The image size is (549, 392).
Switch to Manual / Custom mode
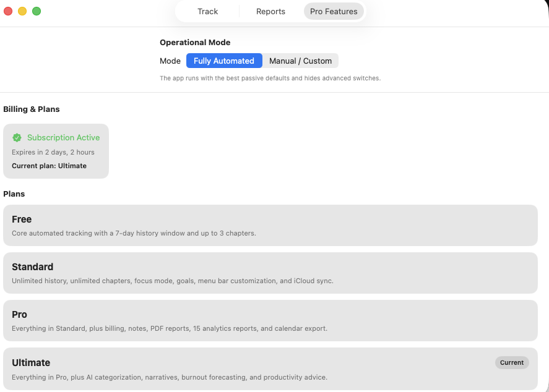tap(300, 61)
